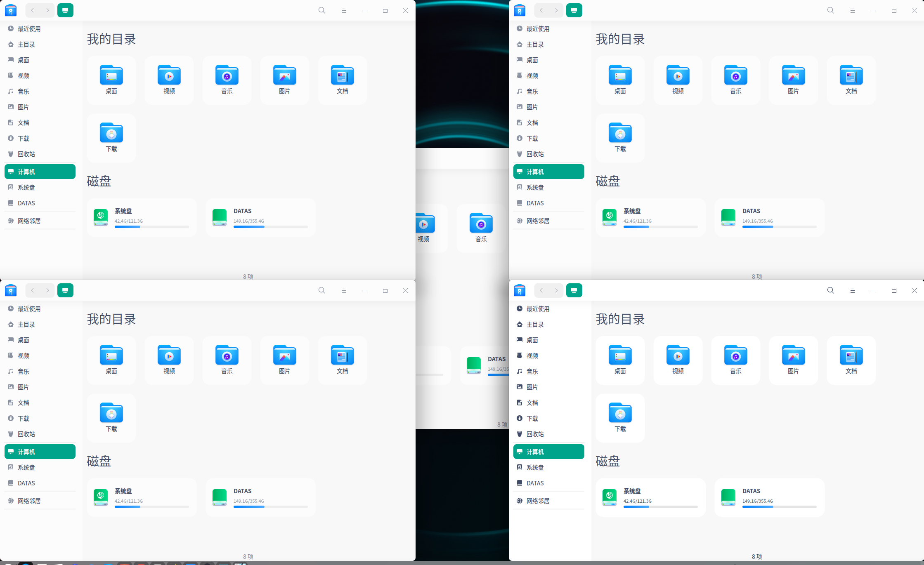
Task: Open 系统盘 disk in bottom-right window
Action: click(650, 497)
